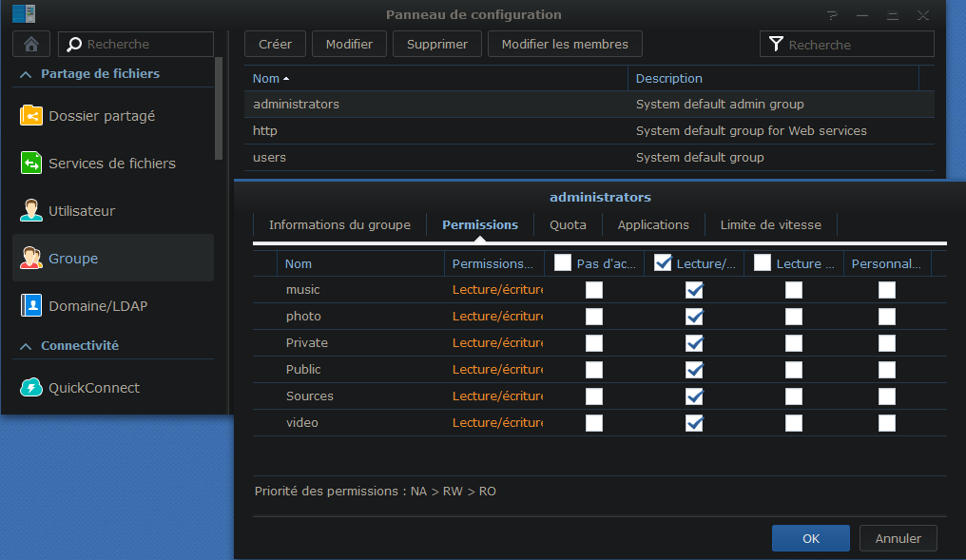
Task: Collapse the Connectivité section
Action: (x=26, y=346)
